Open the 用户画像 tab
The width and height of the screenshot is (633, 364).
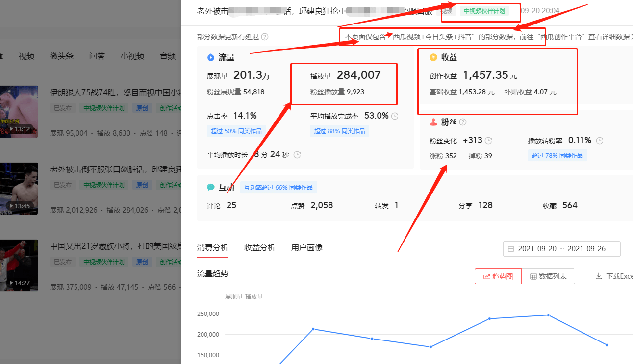pyautogui.click(x=307, y=247)
